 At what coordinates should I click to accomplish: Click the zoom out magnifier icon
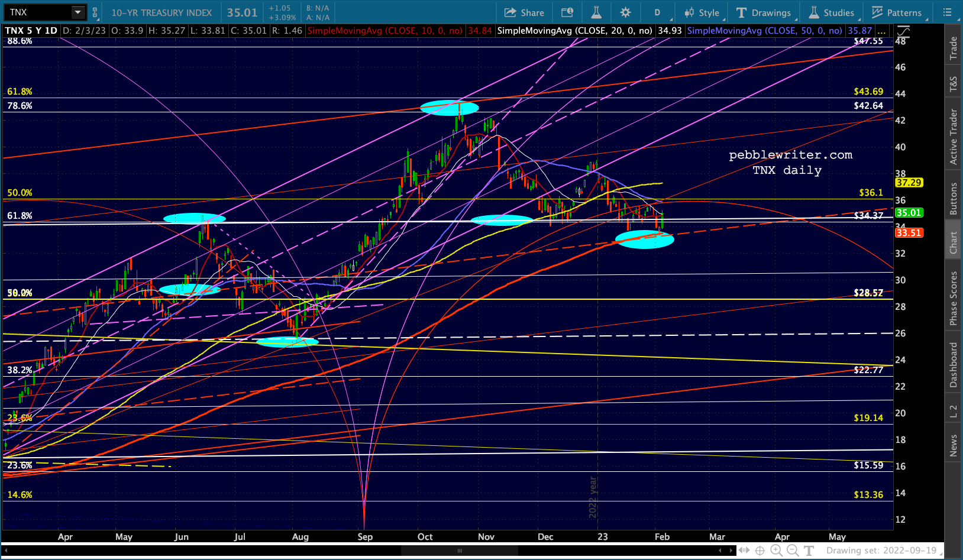pos(793,551)
